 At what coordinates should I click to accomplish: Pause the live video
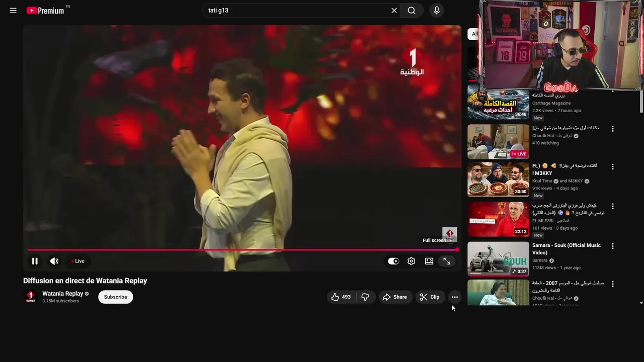[35, 261]
